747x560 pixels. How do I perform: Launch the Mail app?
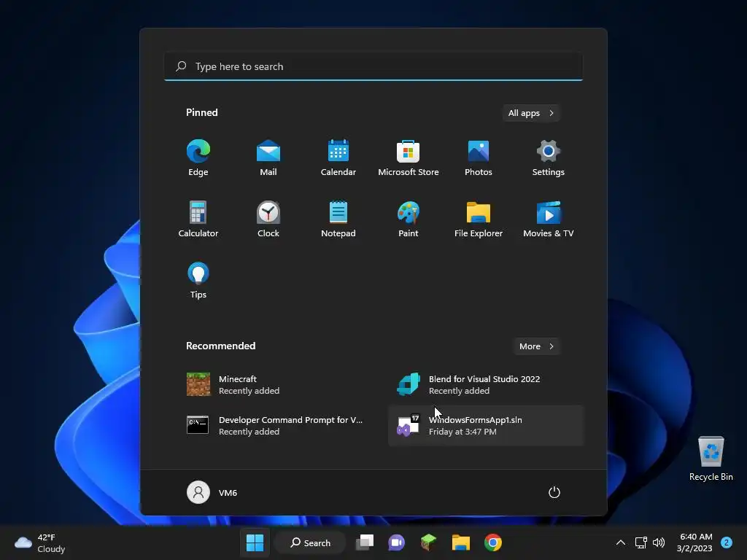click(x=268, y=158)
